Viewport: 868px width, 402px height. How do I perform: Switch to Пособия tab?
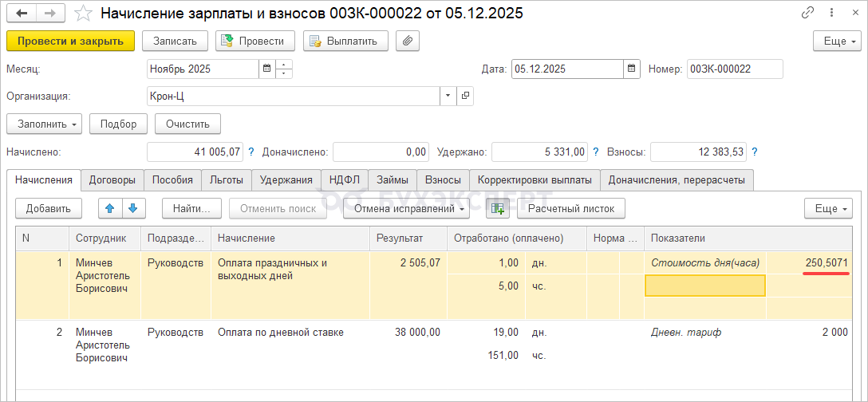172,180
